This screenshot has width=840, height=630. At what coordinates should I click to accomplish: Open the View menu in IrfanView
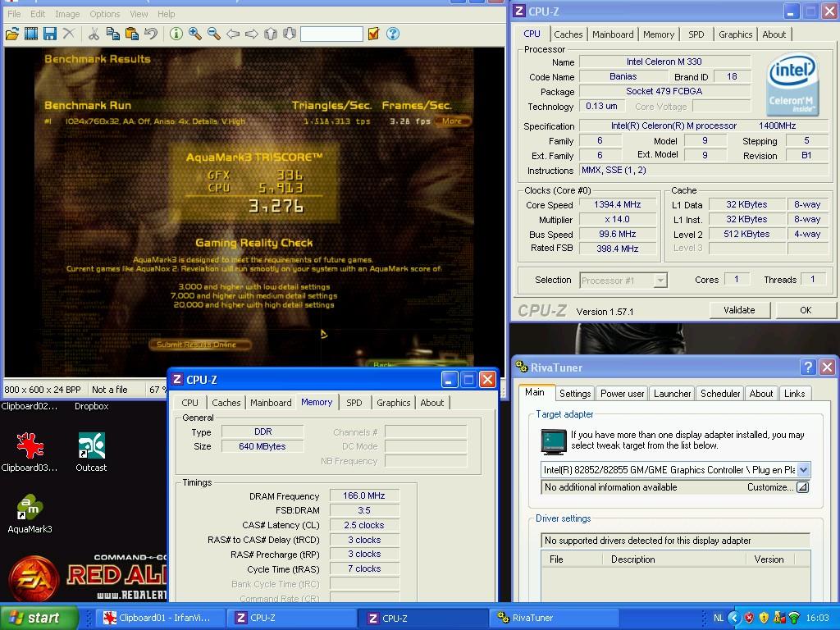(139, 14)
